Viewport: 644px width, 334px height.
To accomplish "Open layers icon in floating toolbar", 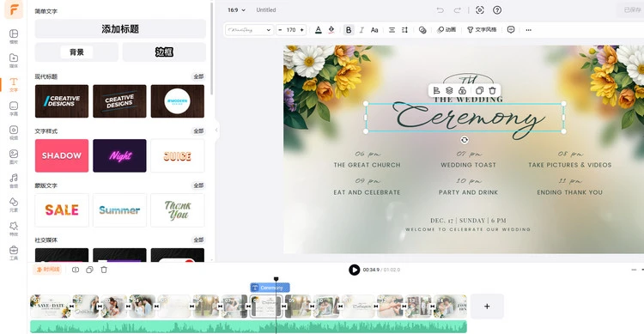I will (x=449, y=90).
